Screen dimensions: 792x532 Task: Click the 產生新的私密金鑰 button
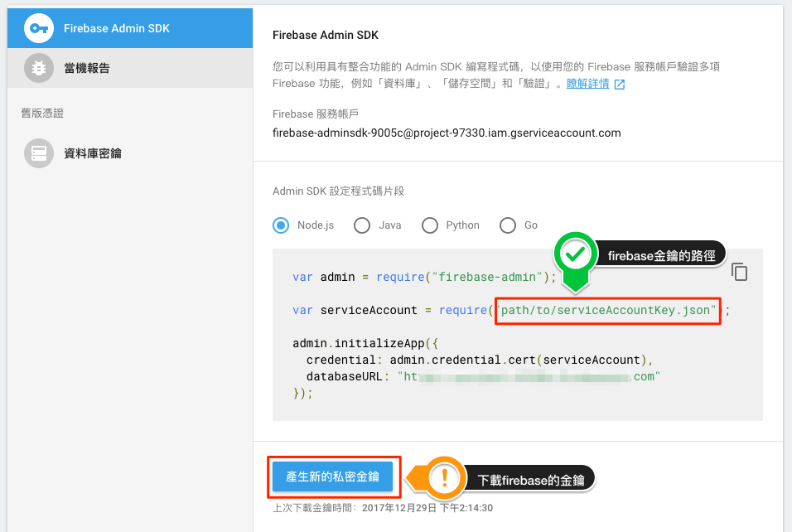click(332, 476)
